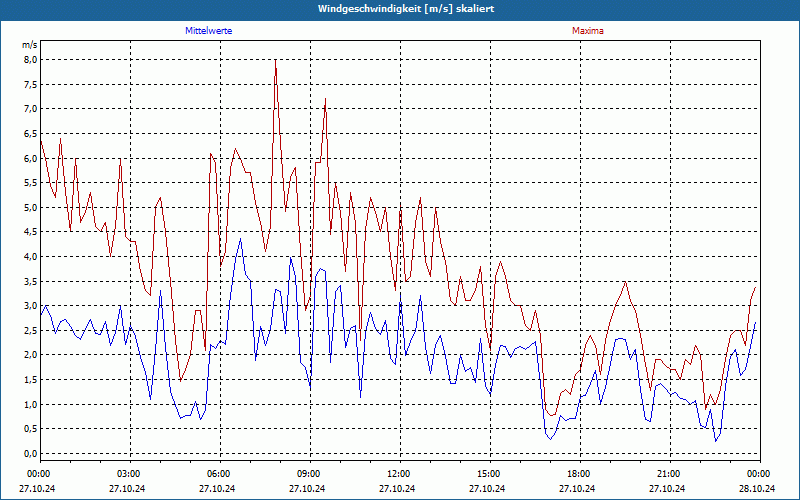The height and width of the screenshot is (500, 800).
Task: Click the 28.10.24 date label
Action: pyautogui.click(x=757, y=488)
